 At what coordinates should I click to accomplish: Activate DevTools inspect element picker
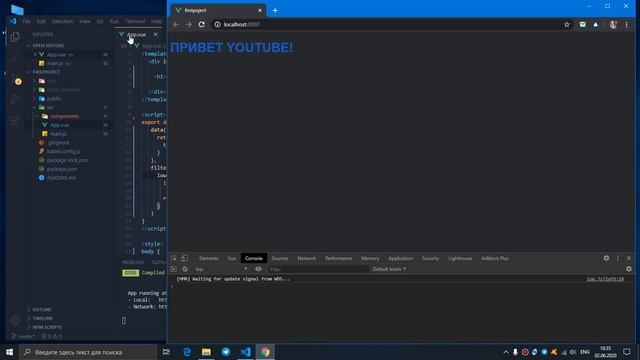tap(174, 258)
